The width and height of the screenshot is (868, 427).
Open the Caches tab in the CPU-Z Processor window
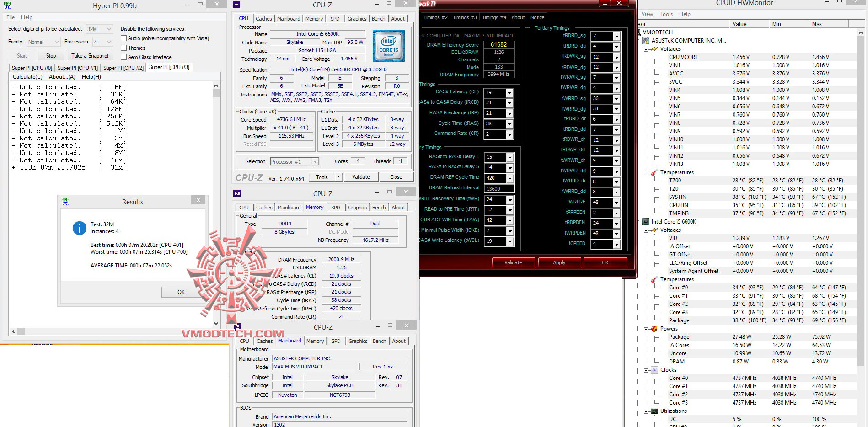point(264,19)
